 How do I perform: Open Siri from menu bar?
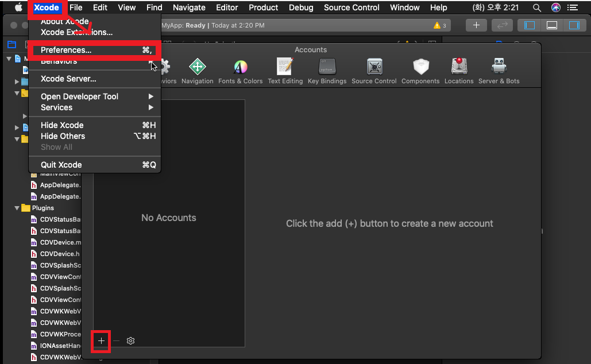tap(555, 7)
